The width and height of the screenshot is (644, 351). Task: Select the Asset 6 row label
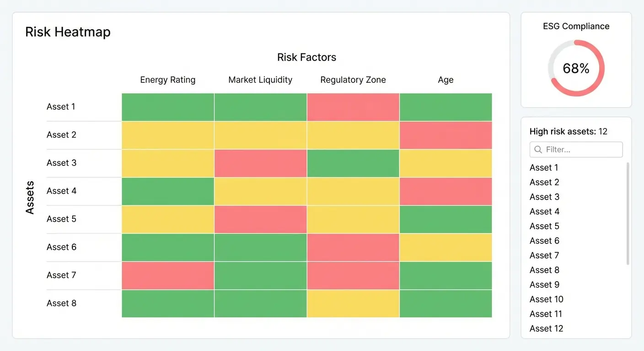[61, 247]
